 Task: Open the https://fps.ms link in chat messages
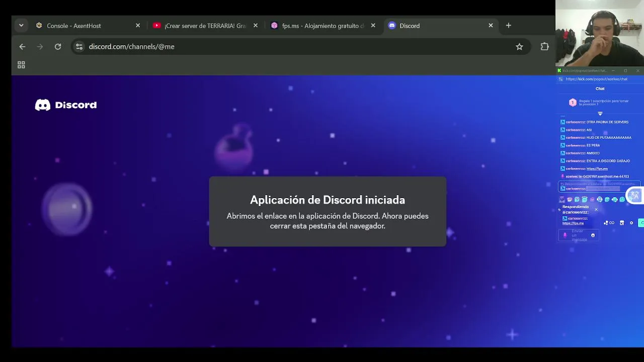tap(597, 169)
